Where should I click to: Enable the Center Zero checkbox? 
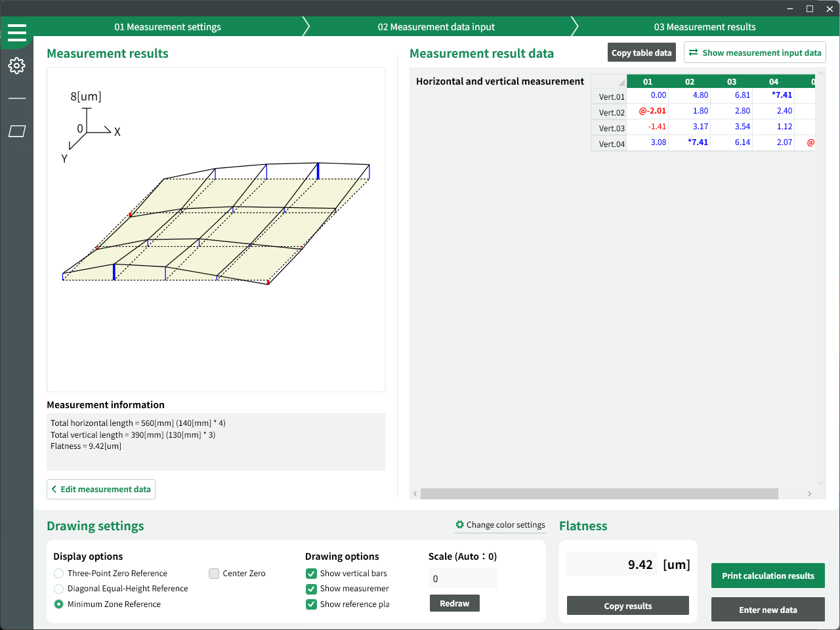(x=214, y=574)
